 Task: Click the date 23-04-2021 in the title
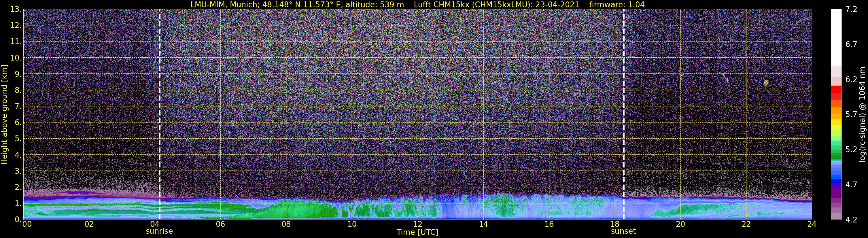[x=557, y=4]
